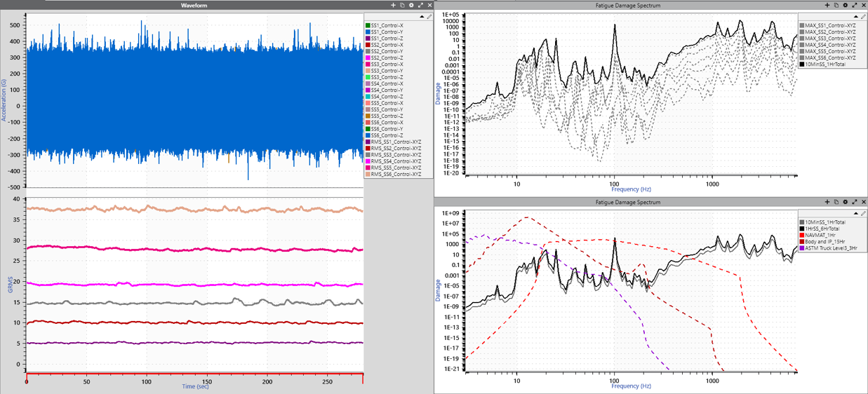Viewport: 868px width, 394px height.
Task: Select RMS_SS3_Control-XYZ legend entry
Action: [x=394, y=155]
